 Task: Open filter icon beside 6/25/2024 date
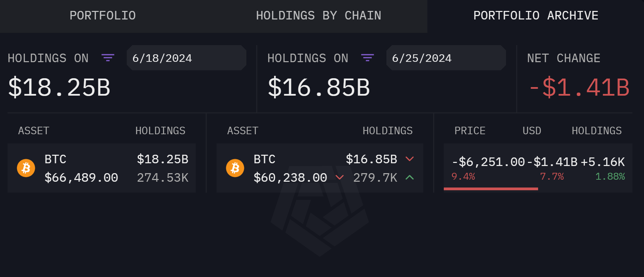click(x=368, y=58)
